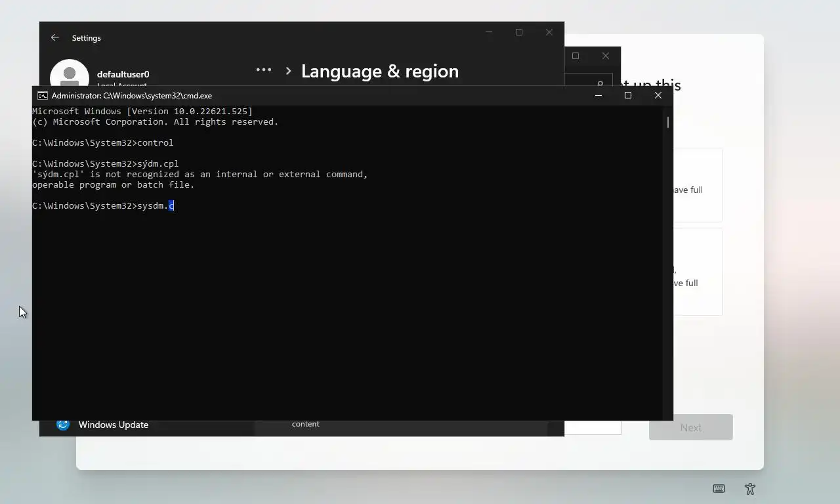The width and height of the screenshot is (840, 504).
Task: Click the Settings window title text
Action: [x=87, y=38]
